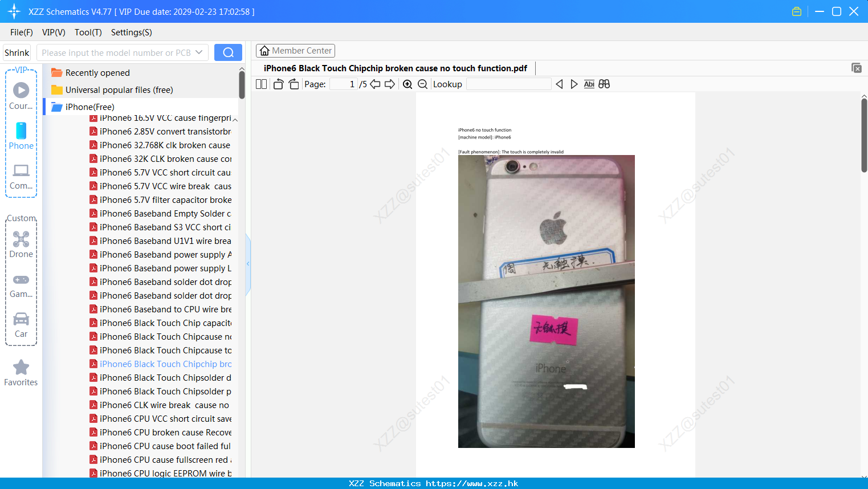Click the file list scroll-up arrow
Image resolution: width=868 pixels, height=489 pixels.
(x=235, y=120)
